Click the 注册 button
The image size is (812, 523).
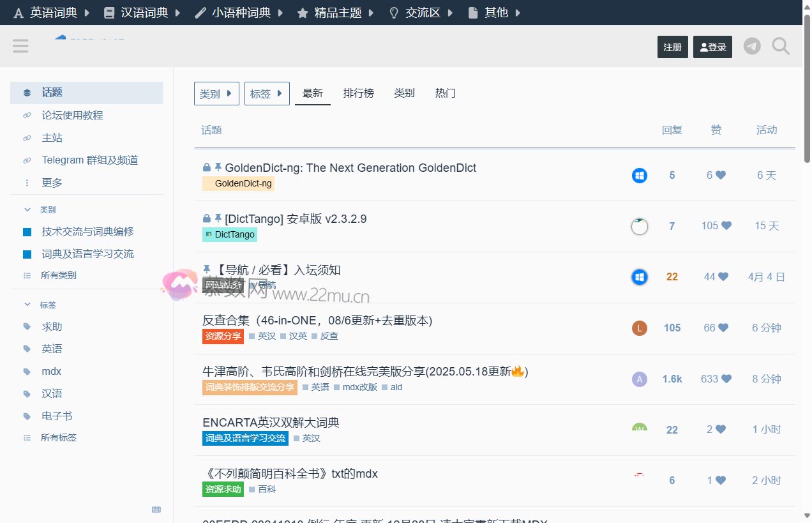(672, 47)
